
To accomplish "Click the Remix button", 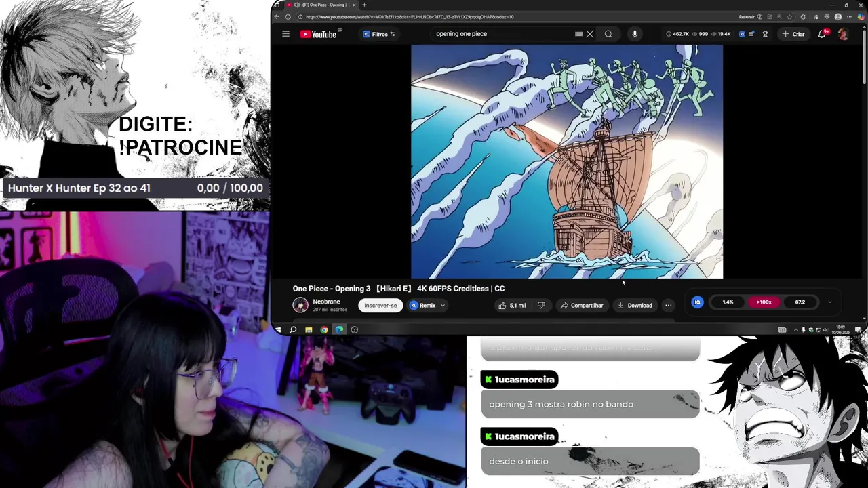I will (x=423, y=306).
